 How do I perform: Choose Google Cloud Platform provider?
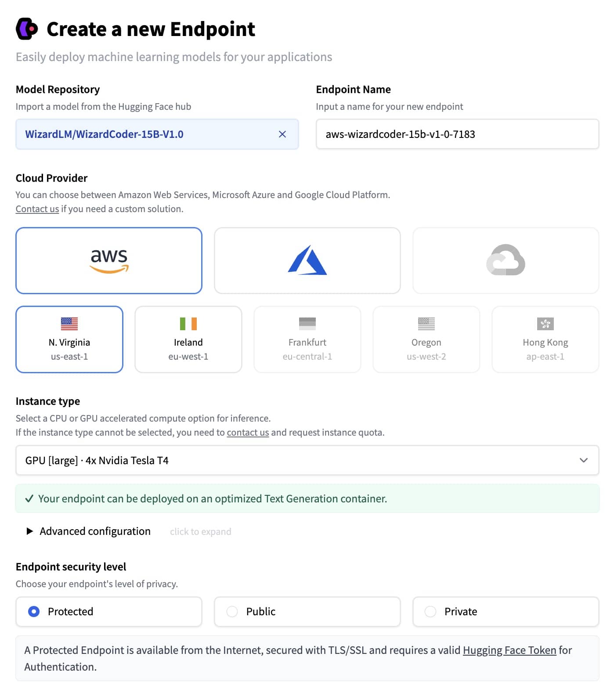(x=506, y=260)
